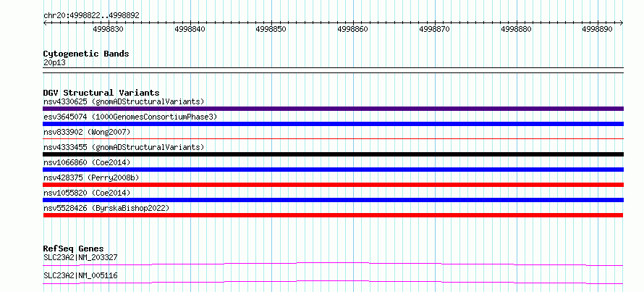Select the black nsv4333455 variant bar
Viewport: 644px width, 292px height.
(x=333, y=154)
